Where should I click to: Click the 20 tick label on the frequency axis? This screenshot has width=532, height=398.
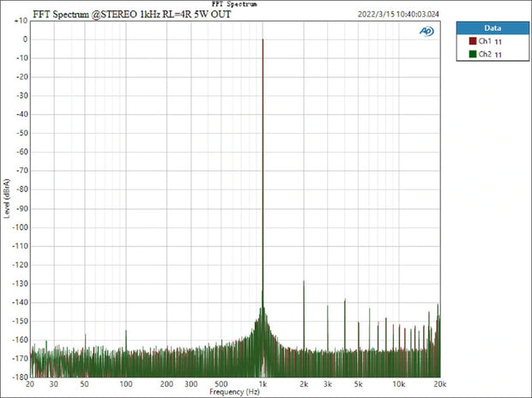point(32,383)
